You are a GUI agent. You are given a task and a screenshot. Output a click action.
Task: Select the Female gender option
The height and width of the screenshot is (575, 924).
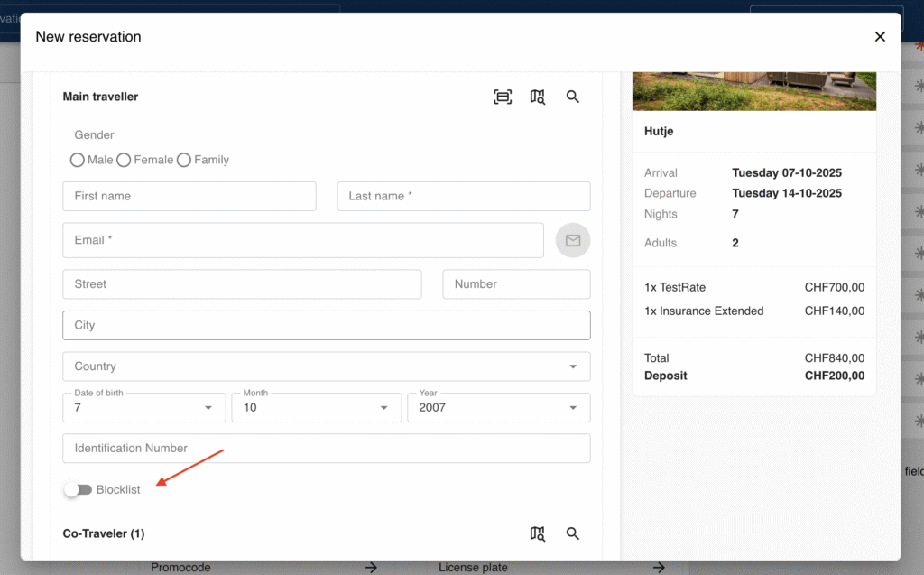click(x=125, y=160)
